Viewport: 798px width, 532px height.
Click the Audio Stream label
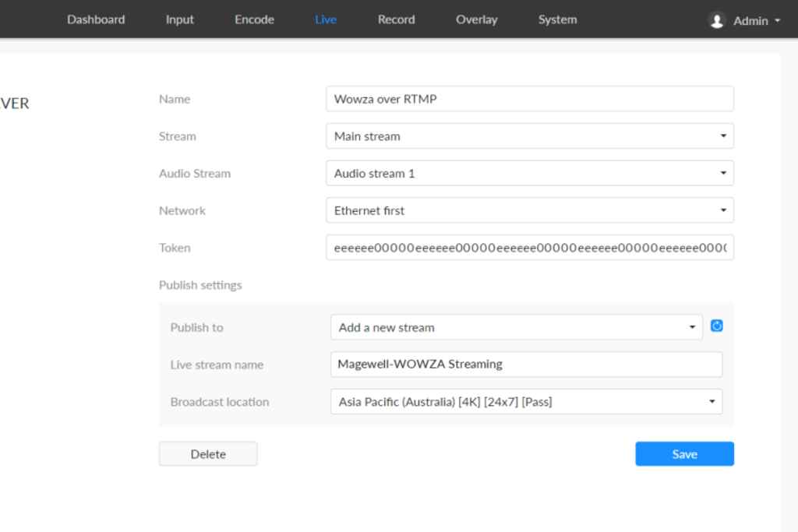(x=195, y=174)
